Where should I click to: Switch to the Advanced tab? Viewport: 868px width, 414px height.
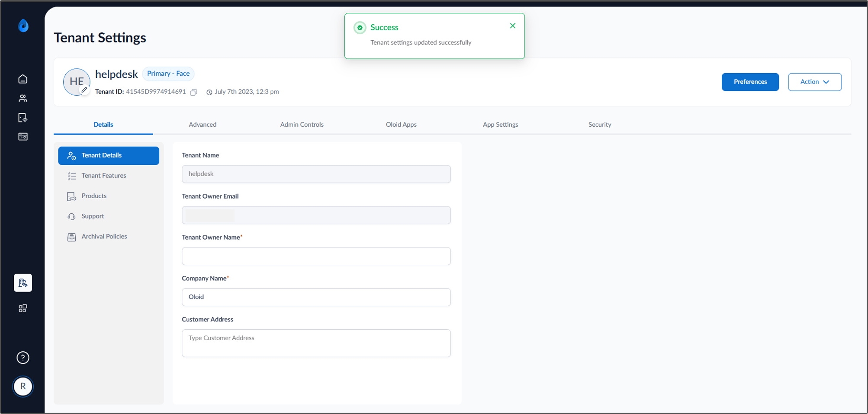coord(203,125)
